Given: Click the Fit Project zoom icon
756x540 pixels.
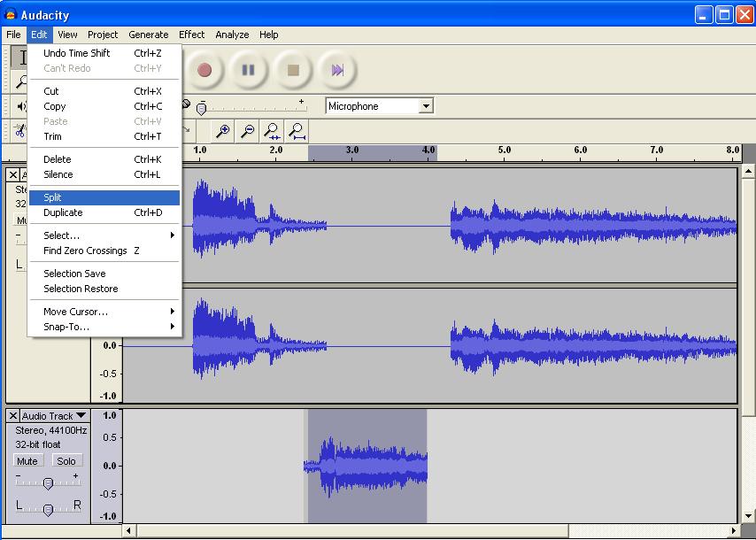Looking at the screenshot, I should [x=297, y=131].
